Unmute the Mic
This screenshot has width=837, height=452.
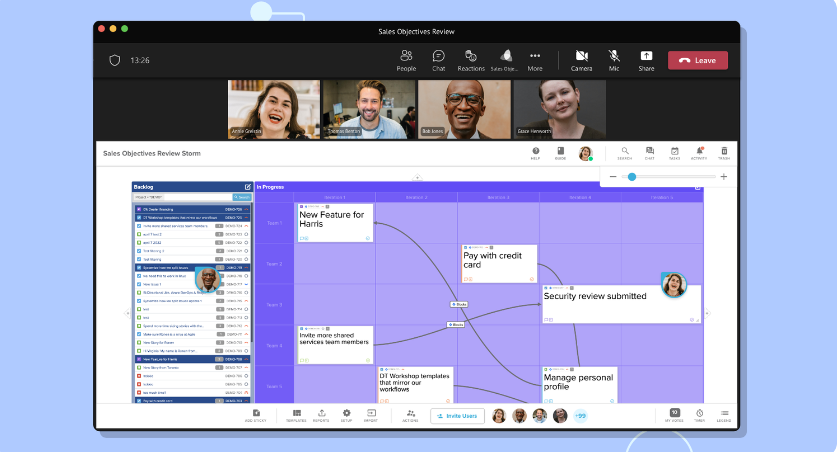click(614, 60)
